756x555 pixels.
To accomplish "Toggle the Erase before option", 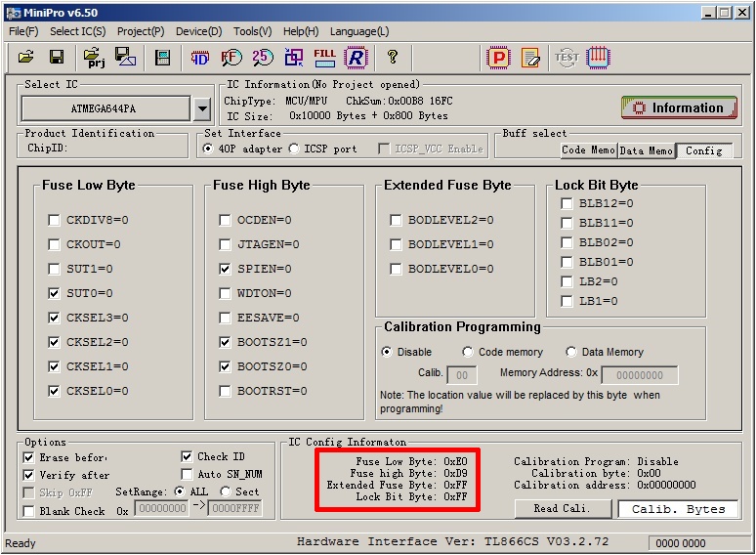I will click(x=28, y=457).
